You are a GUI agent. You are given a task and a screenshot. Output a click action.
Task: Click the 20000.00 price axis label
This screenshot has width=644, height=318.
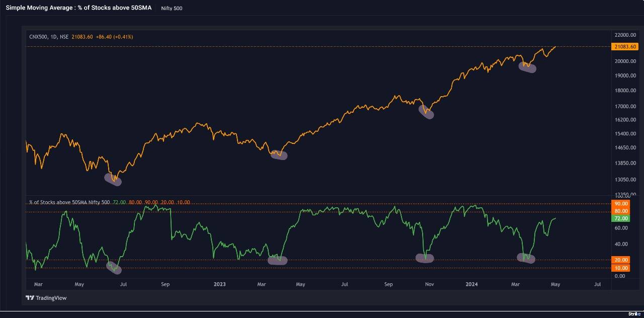625,61
